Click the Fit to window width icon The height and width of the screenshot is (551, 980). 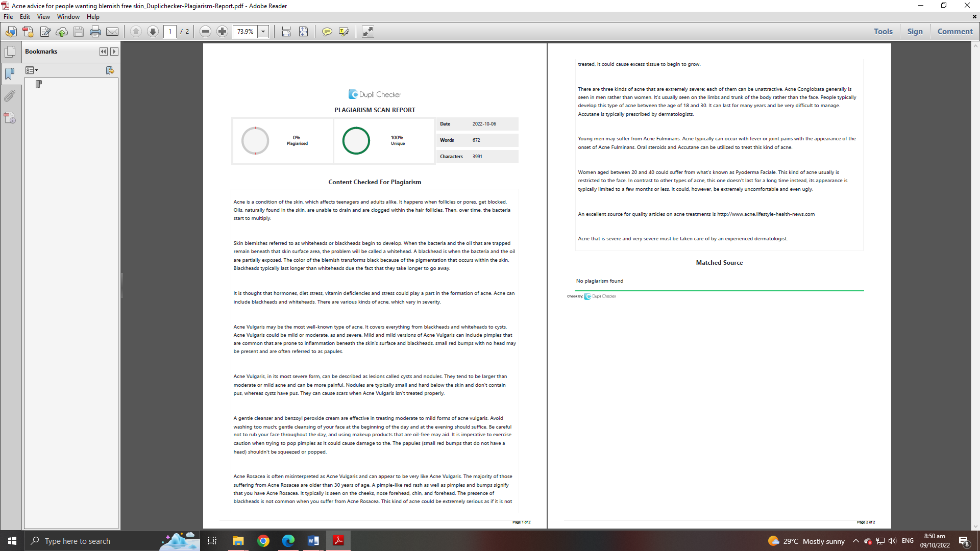point(286,32)
